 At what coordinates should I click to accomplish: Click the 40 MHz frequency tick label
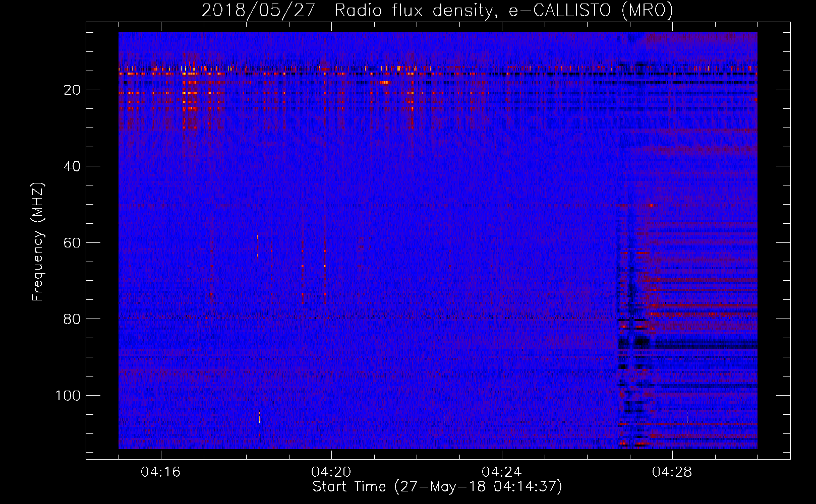(72, 166)
